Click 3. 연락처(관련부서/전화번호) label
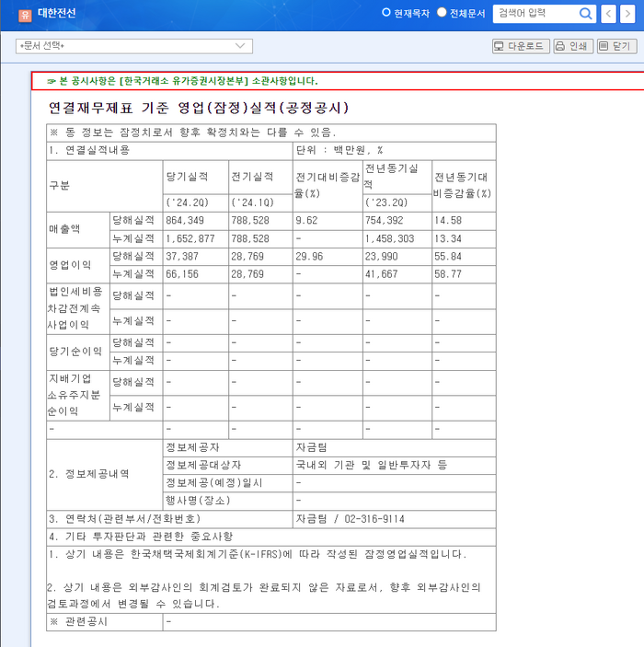The width and height of the screenshot is (644, 647). tap(124, 519)
